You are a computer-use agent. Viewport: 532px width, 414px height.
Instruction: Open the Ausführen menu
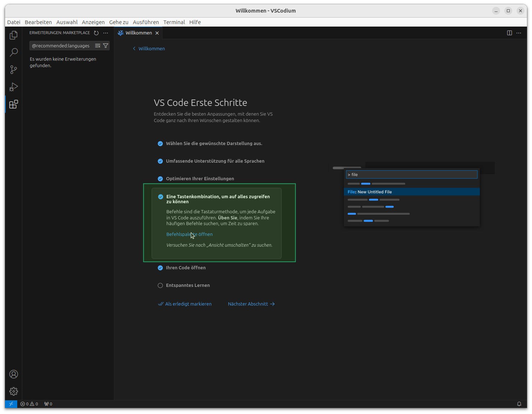coord(145,22)
